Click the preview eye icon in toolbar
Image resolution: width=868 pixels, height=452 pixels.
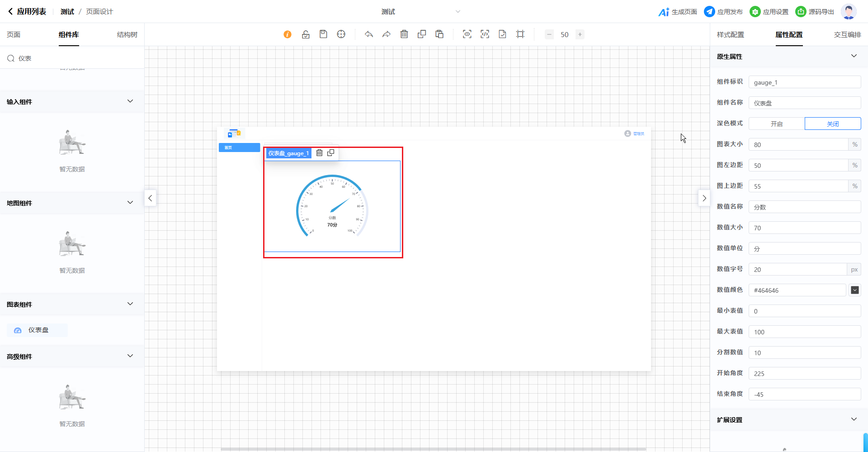(x=467, y=34)
